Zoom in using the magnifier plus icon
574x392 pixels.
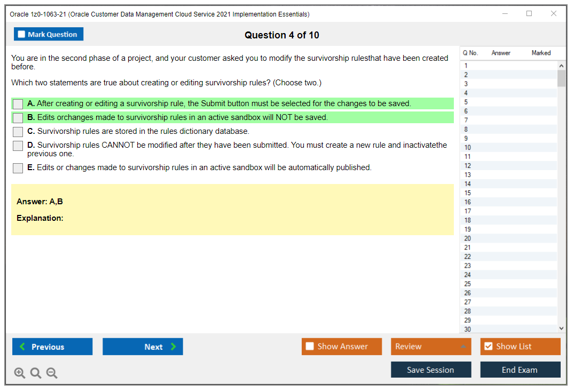[19, 373]
